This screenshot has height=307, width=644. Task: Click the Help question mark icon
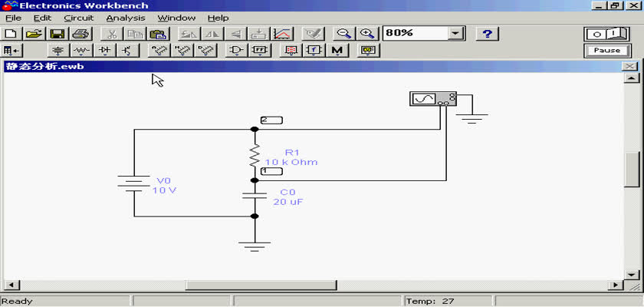tap(488, 34)
